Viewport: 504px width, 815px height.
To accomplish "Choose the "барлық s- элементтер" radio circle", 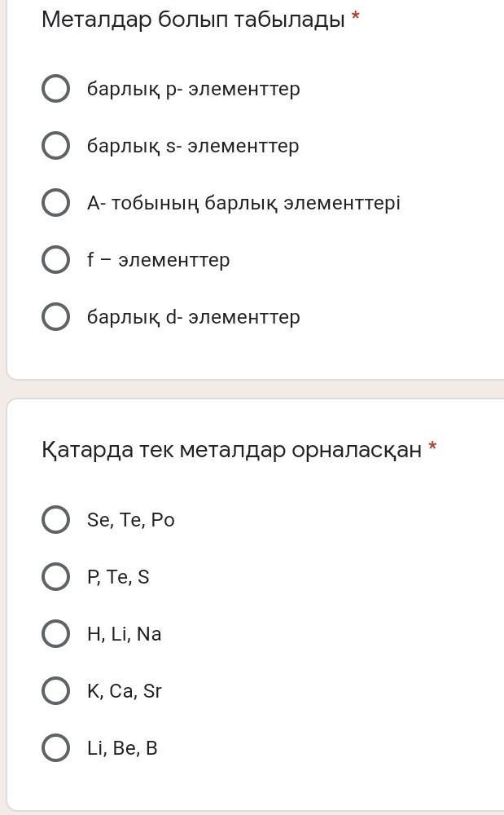I will tap(55, 146).
